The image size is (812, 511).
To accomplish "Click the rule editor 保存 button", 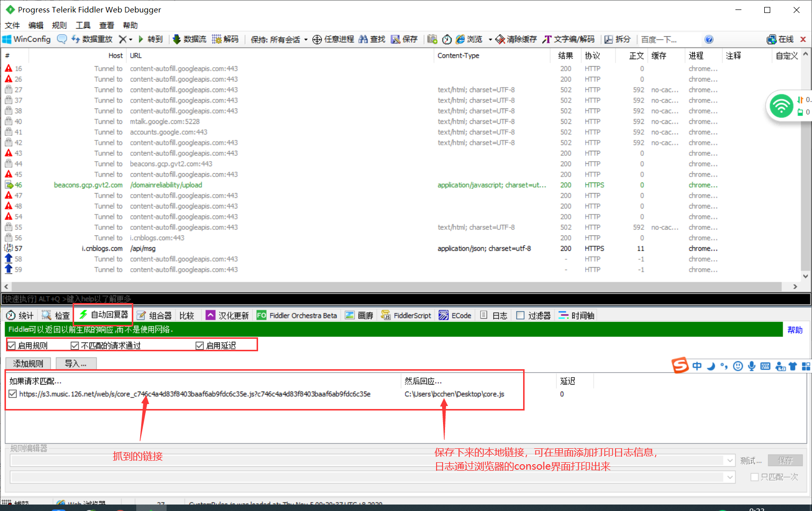I will point(786,461).
